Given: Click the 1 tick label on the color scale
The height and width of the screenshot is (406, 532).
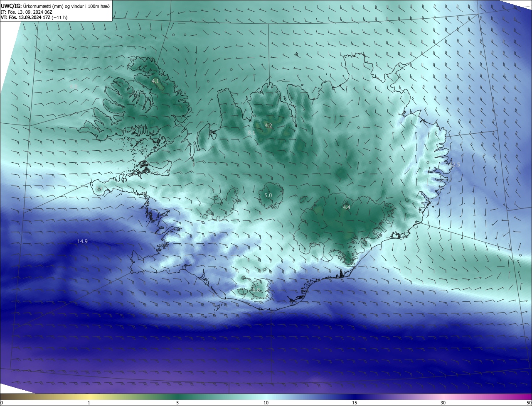Looking at the screenshot, I should click(x=89, y=403).
